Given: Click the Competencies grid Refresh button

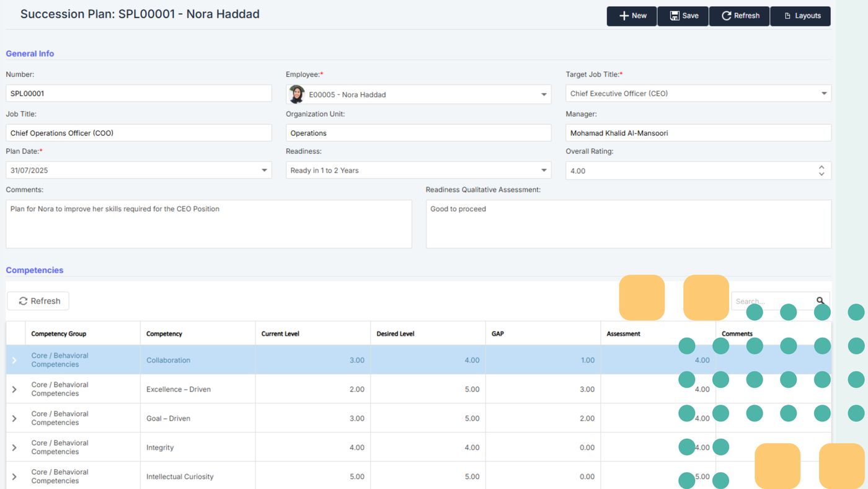Looking at the screenshot, I should (38, 301).
